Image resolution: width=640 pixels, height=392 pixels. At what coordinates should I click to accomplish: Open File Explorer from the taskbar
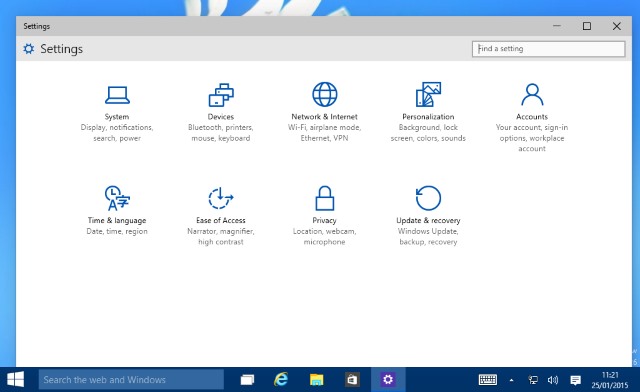click(x=316, y=380)
